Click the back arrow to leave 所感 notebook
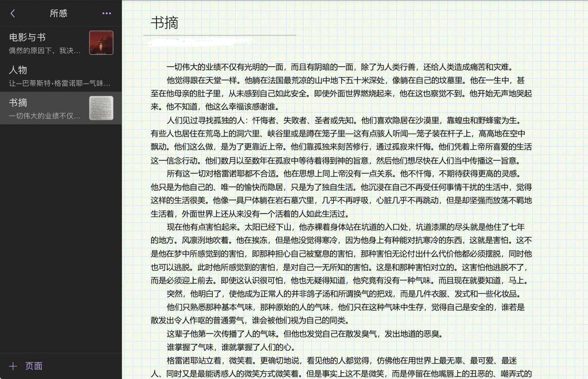This screenshot has width=588, height=379. [13, 13]
